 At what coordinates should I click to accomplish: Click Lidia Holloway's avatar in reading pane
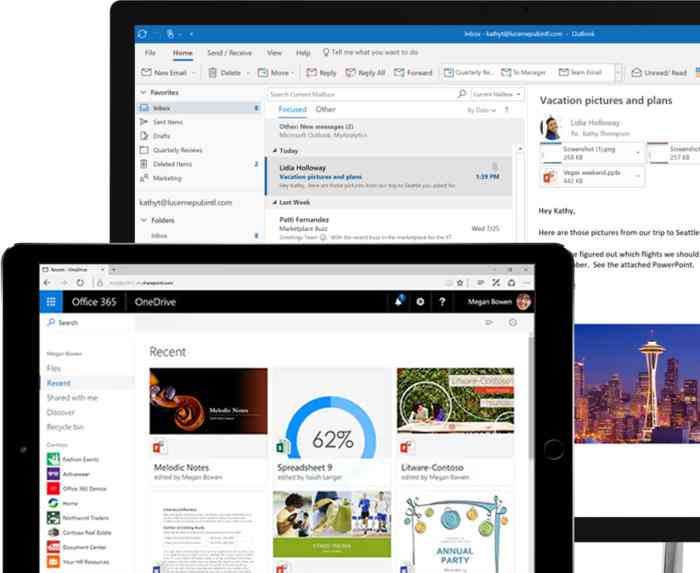point(551,128)
